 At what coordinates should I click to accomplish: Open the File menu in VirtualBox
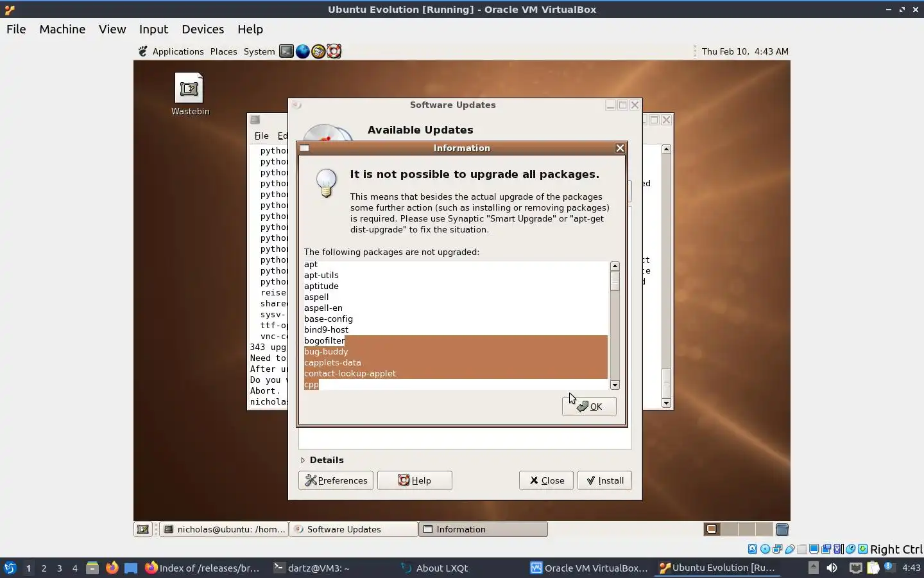pos(16,29)
